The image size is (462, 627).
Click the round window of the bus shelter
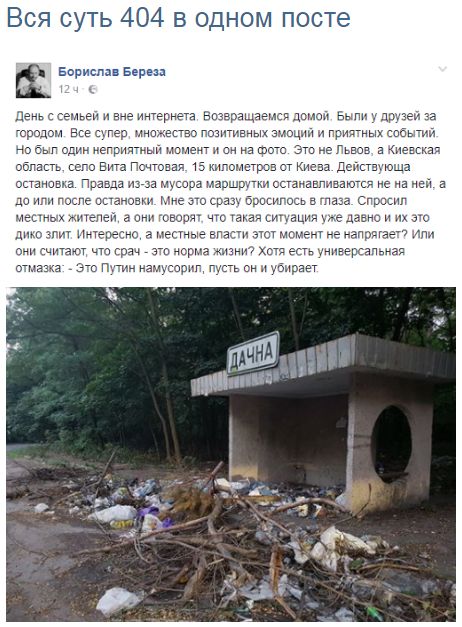pos(391,443)
